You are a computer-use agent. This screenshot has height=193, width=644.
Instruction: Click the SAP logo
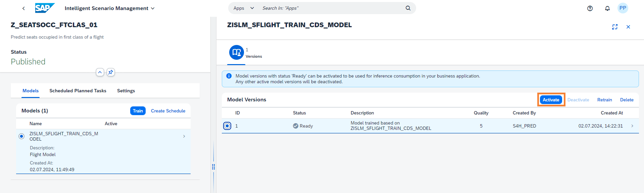[x=44, y=8]
